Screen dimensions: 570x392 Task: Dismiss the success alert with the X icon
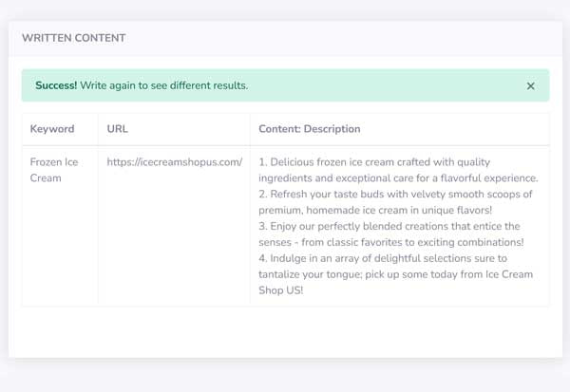[530, 86]
